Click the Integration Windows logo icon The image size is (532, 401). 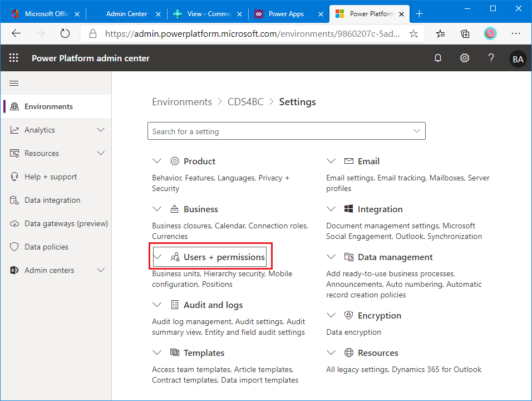tap(348, 209)
